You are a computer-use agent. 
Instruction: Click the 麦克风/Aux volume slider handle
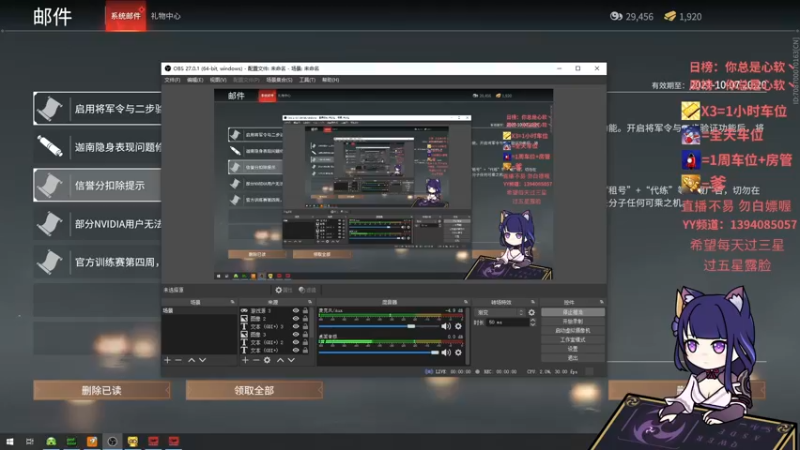coord(411,326)
